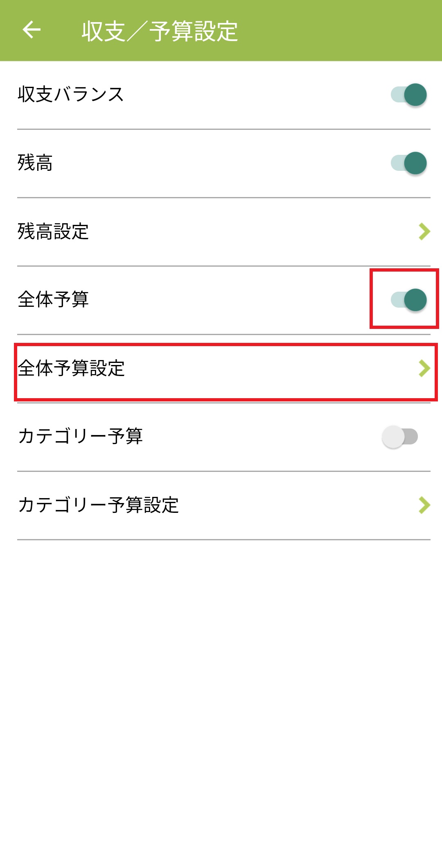Open the 全体予算設定 label
442x868 pixels.
(x=71, y=368)
